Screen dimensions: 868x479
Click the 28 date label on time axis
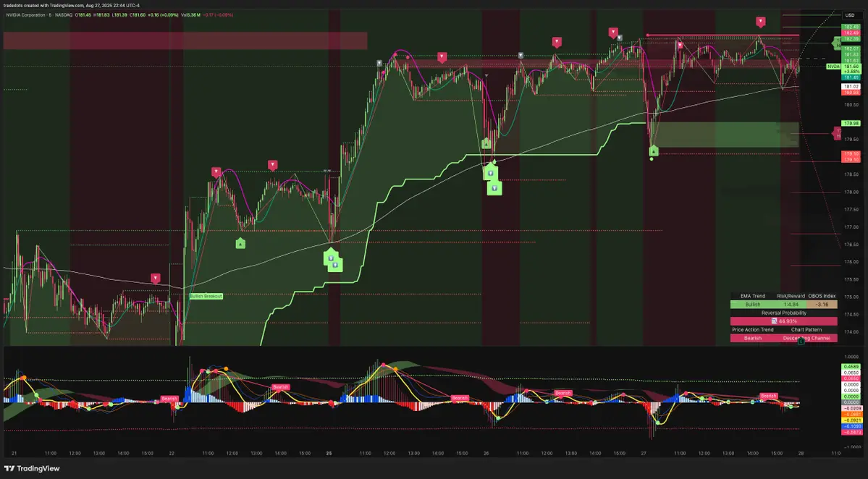[801, 454]
